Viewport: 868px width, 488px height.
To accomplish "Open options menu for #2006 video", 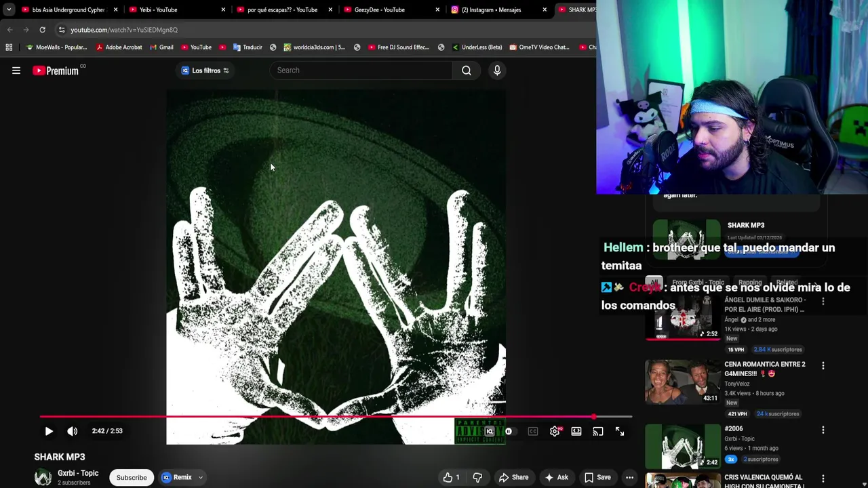I will 823,430.
